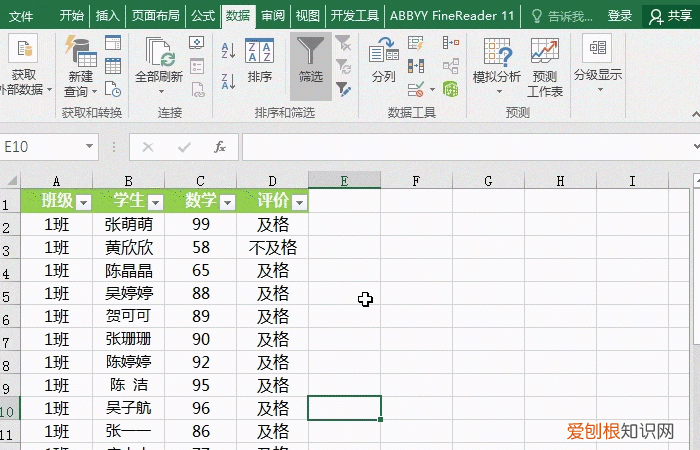
Task: Click the Reapply filter icon
Action: [x=343, y=66]
